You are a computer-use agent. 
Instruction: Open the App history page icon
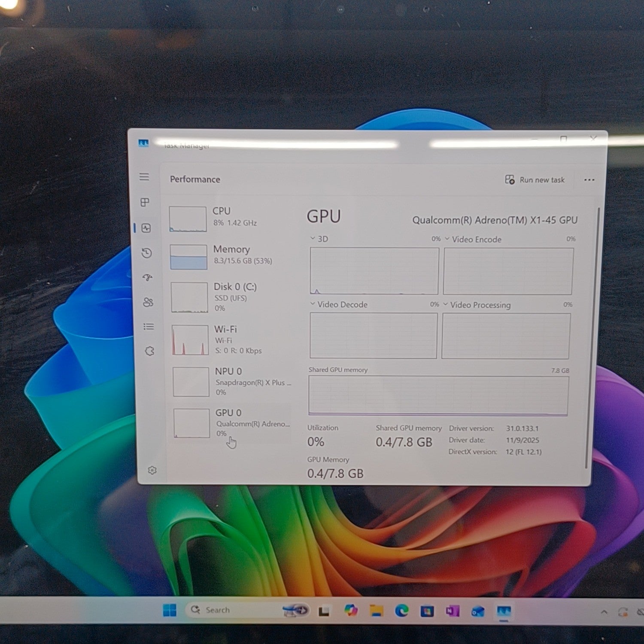pyautogui.click(x=147, y=253)
